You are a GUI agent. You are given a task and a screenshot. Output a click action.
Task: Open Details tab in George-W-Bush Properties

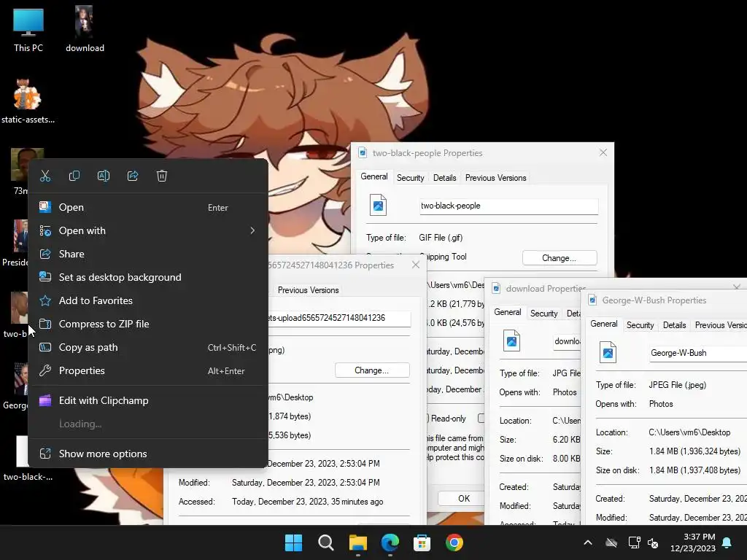click(674, 325)
